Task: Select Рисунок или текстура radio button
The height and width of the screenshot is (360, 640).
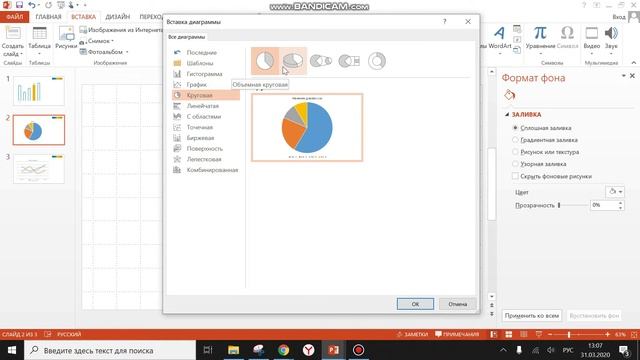Action: pos(515,152)
